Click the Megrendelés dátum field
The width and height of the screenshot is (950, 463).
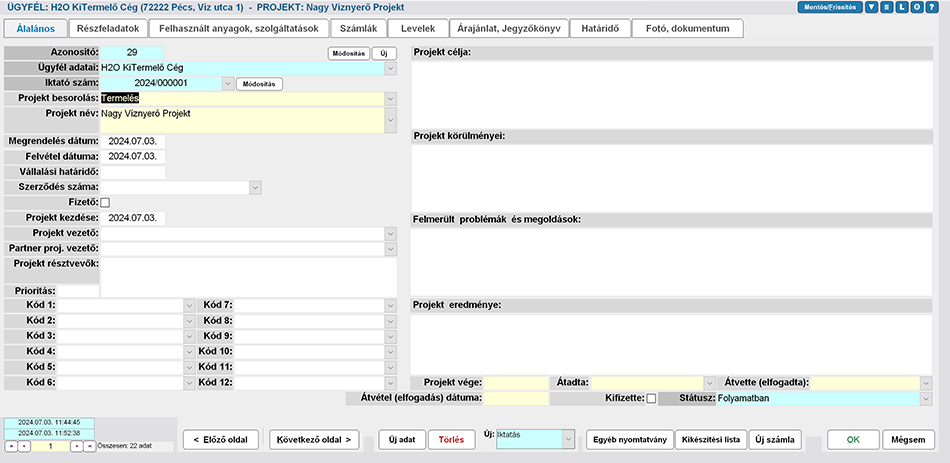133,141
